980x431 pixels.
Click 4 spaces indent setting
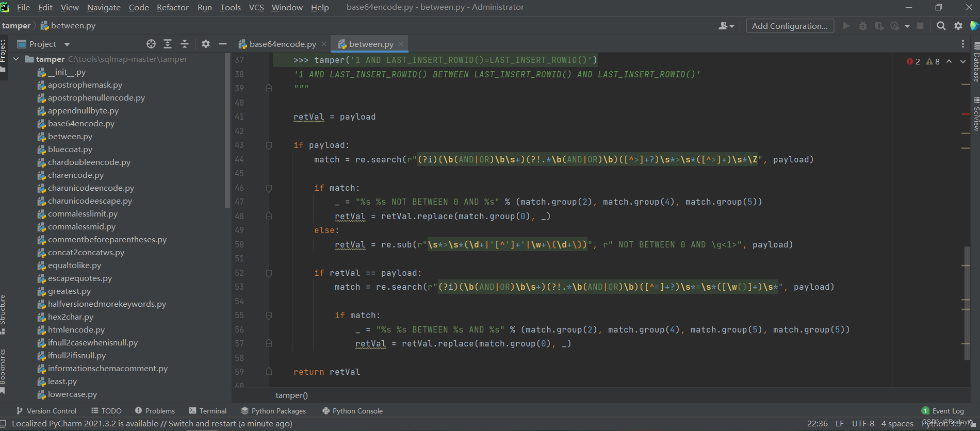[897, 424]
